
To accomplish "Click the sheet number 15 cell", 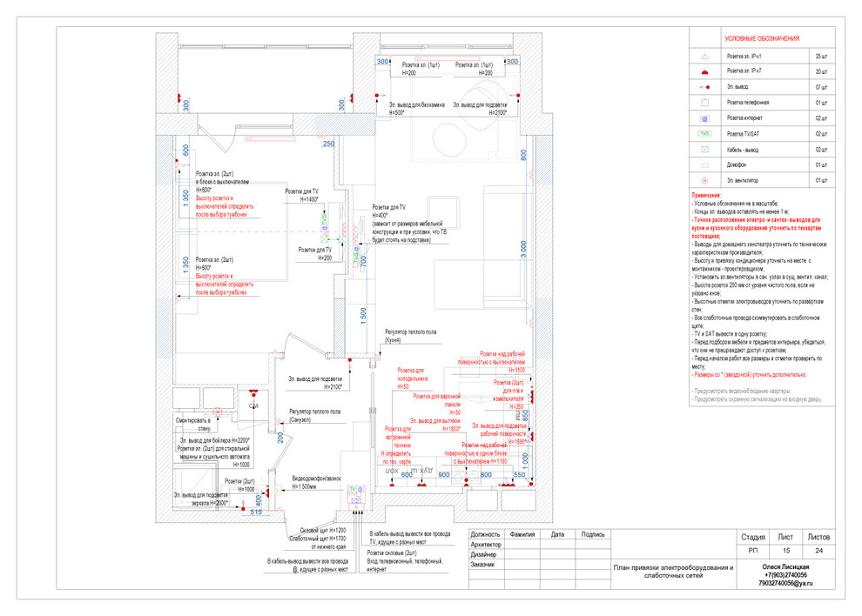I will (786, 551).
